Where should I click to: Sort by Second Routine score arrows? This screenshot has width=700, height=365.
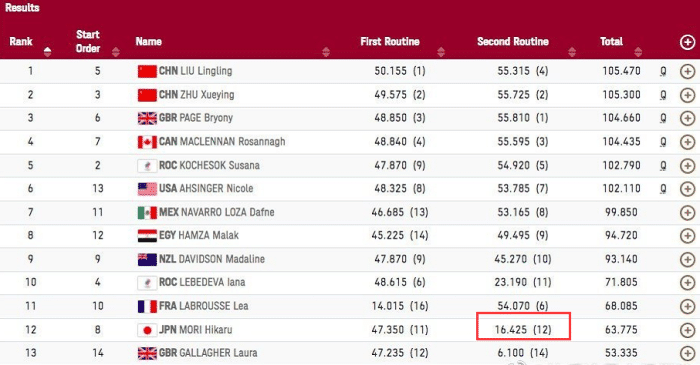tap(572, 52)
